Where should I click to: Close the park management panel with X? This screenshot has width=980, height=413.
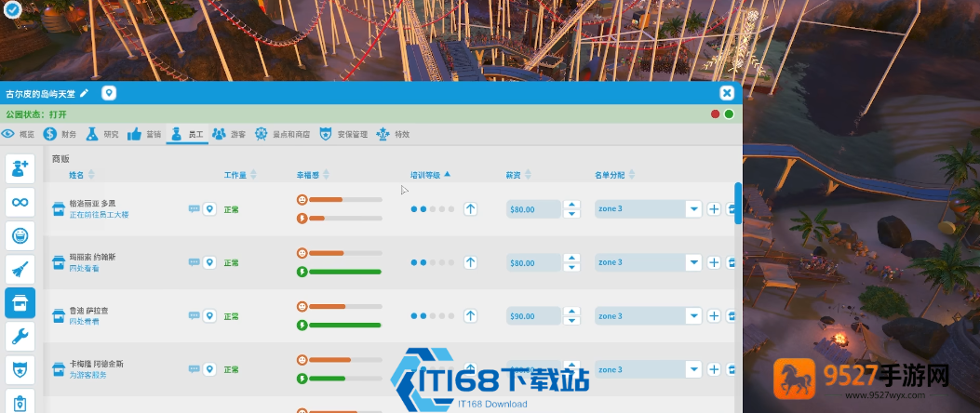click(726, 93)
